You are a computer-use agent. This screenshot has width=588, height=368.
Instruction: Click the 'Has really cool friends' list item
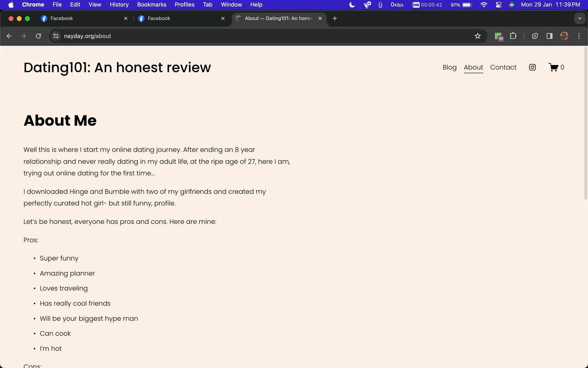click(75, 303)
